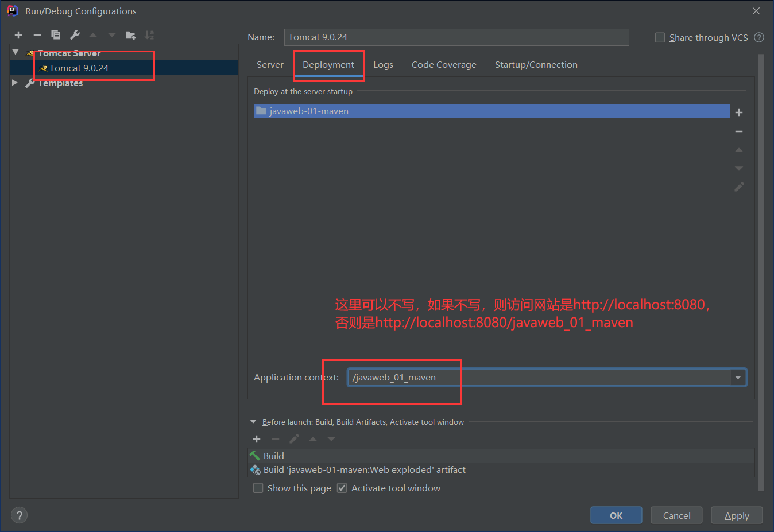Image resolution: width=774 pixels, height=532 pixels.
Task: Click the IntelliJ icon in title bar
Action: [13, 11]
